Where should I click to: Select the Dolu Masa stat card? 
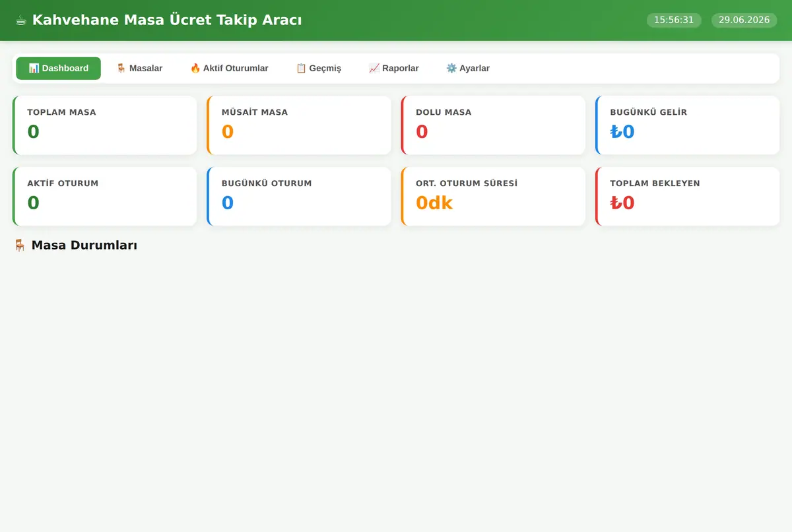(x=493, y=125)
